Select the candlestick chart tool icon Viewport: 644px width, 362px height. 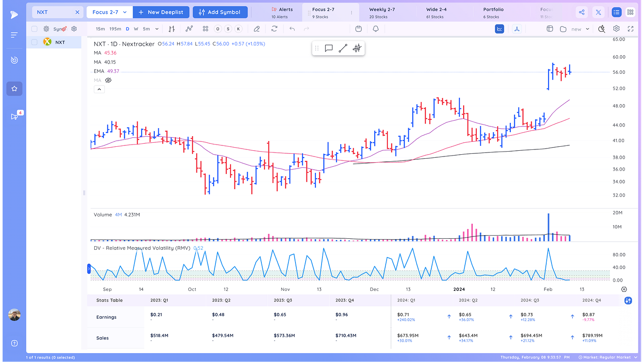(x=357, y=48)
